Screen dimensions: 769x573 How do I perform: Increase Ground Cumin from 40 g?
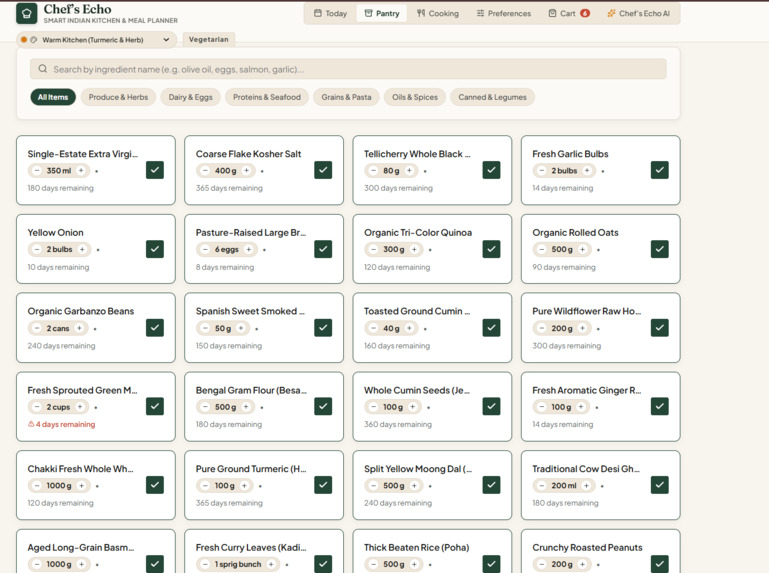coord(409,328)
